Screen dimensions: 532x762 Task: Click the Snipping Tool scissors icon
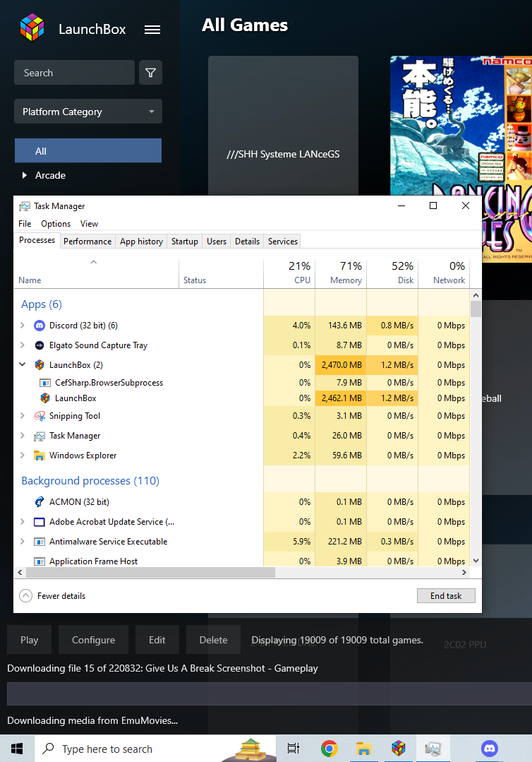pyautogui.click(x=40, y=416)
